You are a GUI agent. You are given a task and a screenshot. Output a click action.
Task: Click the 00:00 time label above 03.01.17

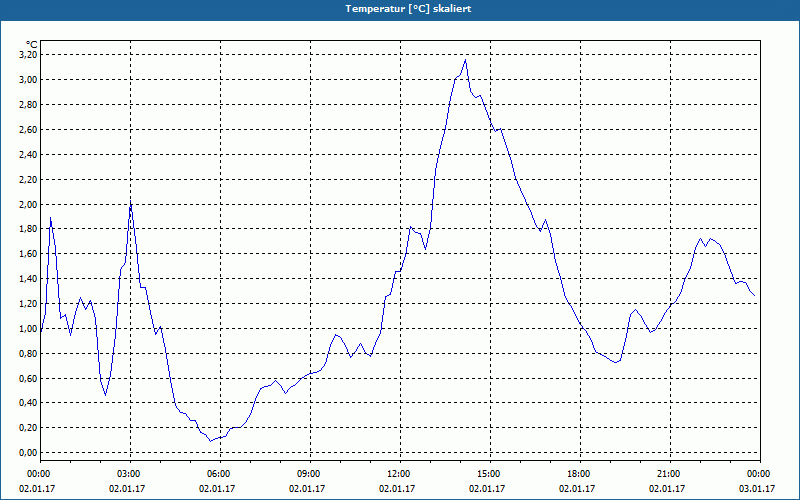coord(757,474)
